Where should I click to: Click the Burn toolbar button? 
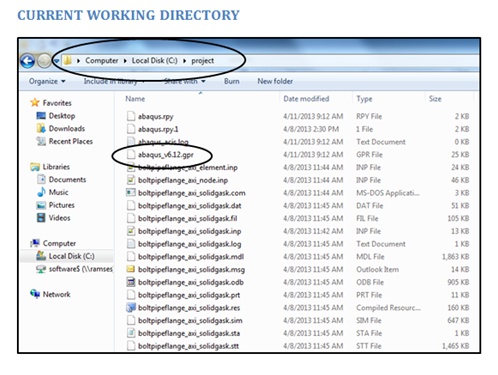[x=232, y=81]
